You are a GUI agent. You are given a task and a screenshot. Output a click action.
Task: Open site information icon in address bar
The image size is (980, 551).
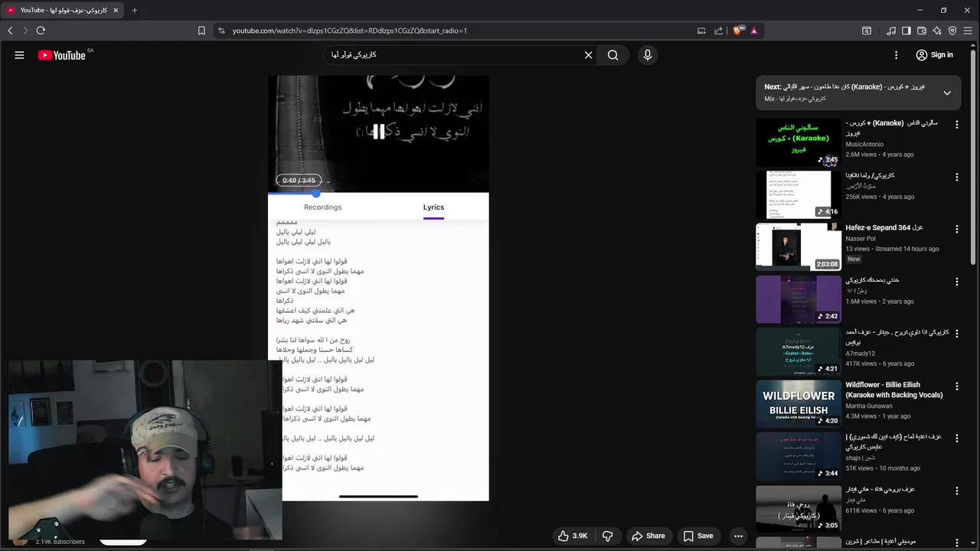221,31
